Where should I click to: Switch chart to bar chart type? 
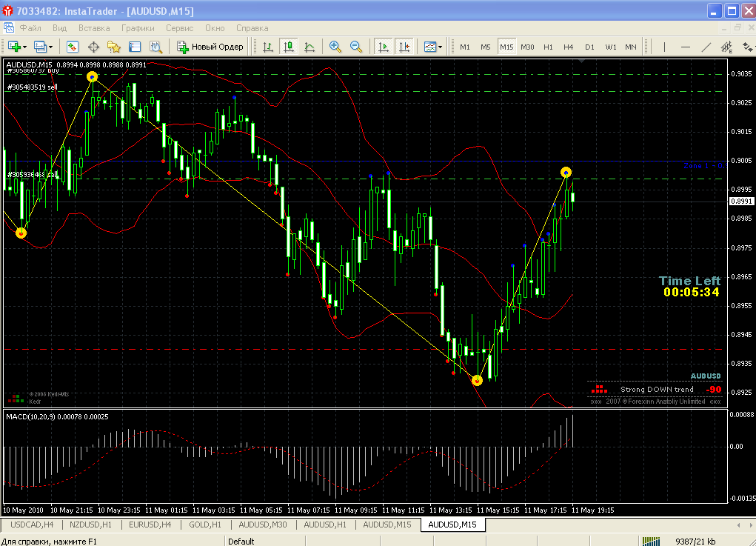(x=268, y=47)
